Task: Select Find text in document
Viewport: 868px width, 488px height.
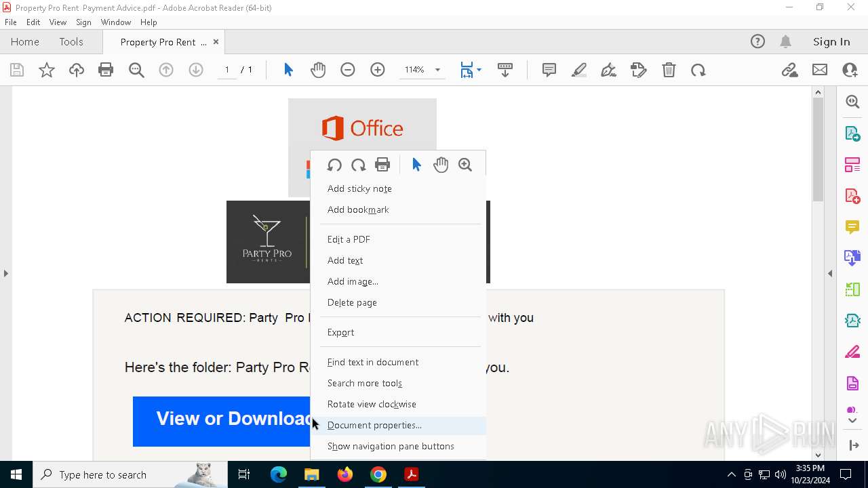Action: tap(398, 362)
